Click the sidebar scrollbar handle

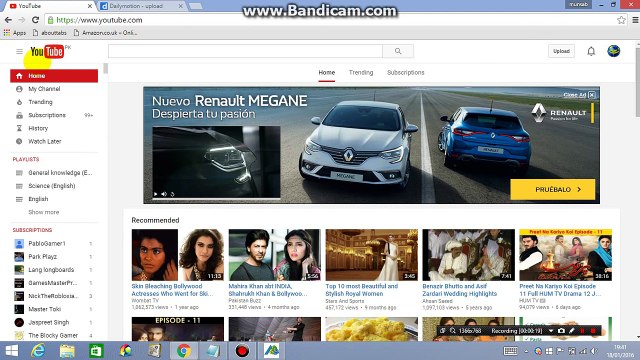[105, 68]
